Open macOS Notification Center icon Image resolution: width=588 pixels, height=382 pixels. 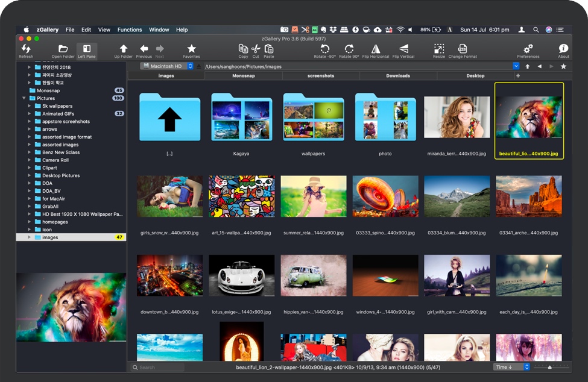(560, 30)
